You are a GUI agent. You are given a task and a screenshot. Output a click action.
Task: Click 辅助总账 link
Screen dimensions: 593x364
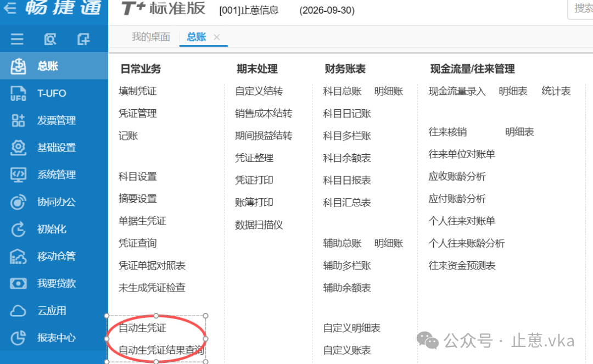click(342, 243)
